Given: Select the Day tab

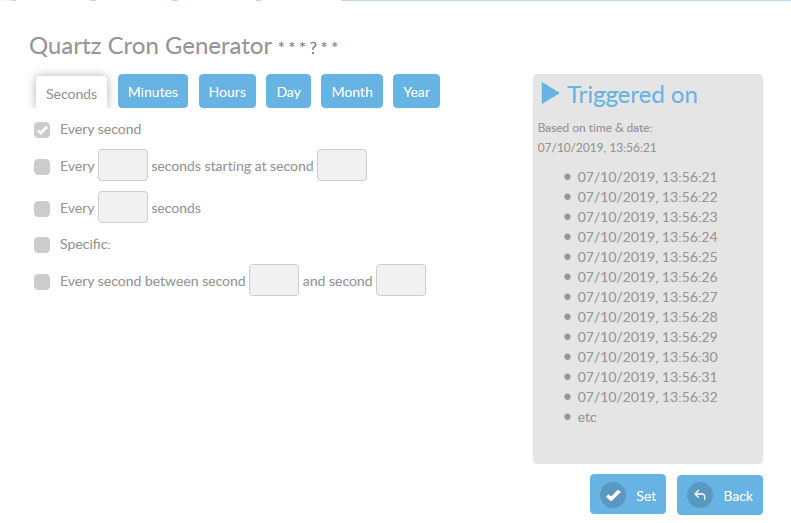Looking at the screenshot, I should pos(289,92).
